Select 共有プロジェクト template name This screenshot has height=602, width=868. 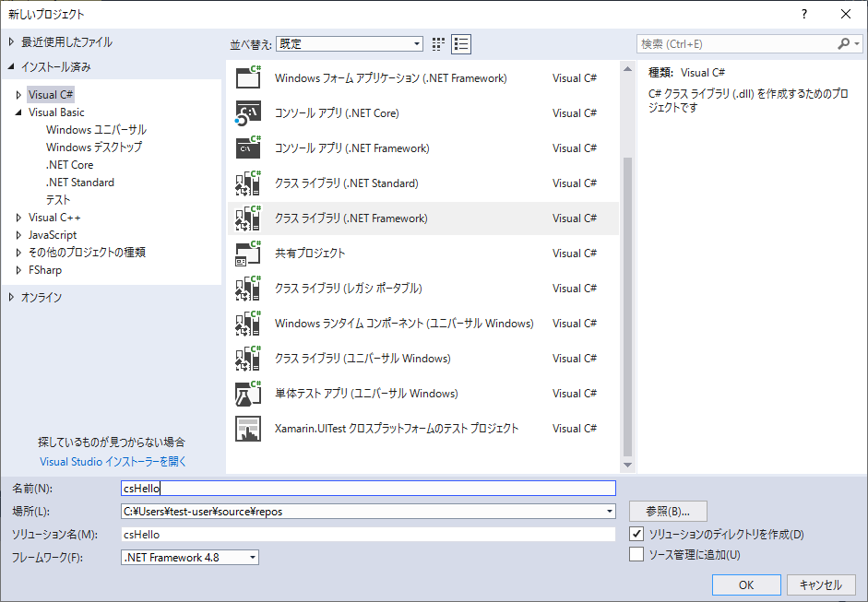pyautogui.click(x=310, y=253)
